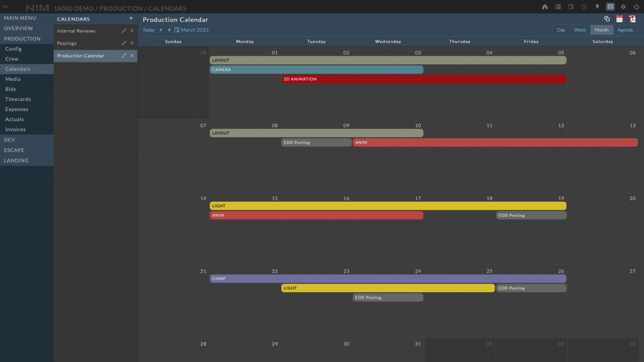Switch to Agenda view
Viewport: 644px width, 362px height.
(x=625, y=30)
